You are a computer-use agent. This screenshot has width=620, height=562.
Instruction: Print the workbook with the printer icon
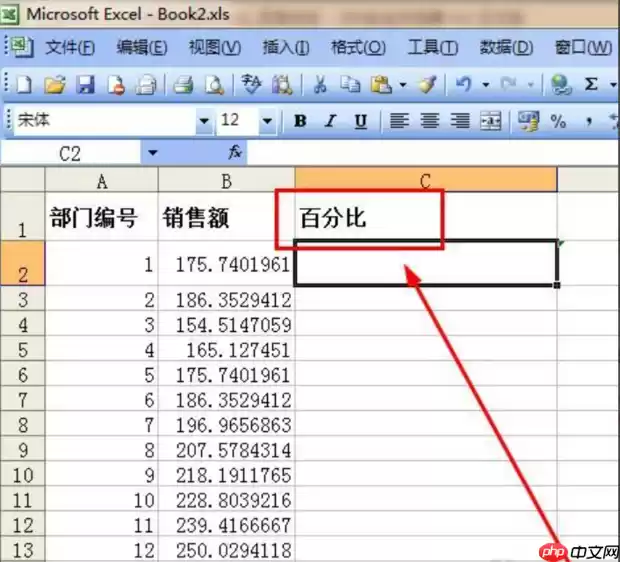tap(183, 84)
